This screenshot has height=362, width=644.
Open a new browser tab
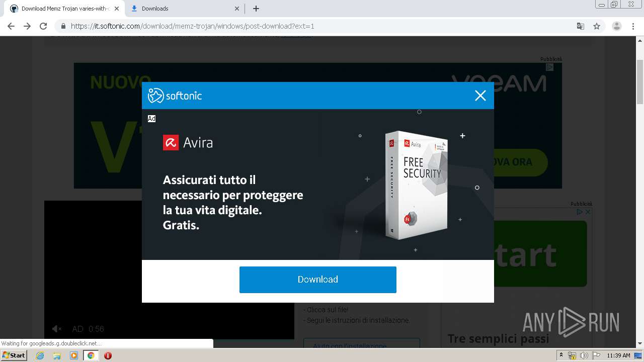(256, 9)
